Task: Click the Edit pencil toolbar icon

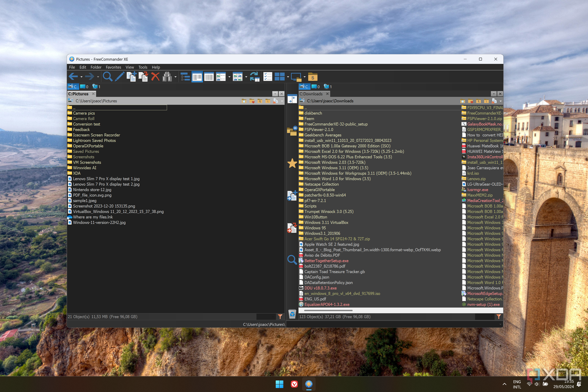Action: (119, 77)
